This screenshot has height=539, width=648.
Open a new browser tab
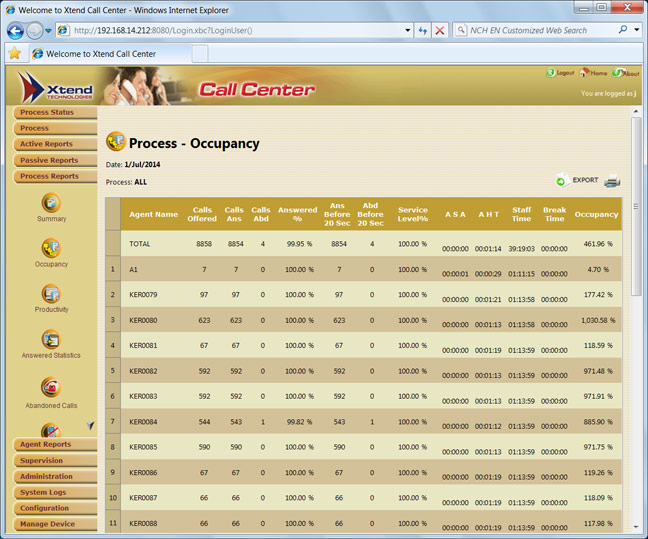pos(200,54)
